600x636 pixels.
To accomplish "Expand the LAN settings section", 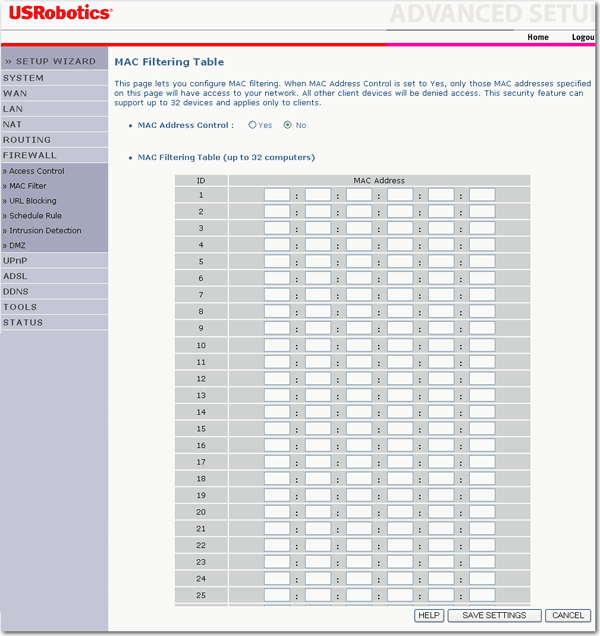I will [13, 108].
